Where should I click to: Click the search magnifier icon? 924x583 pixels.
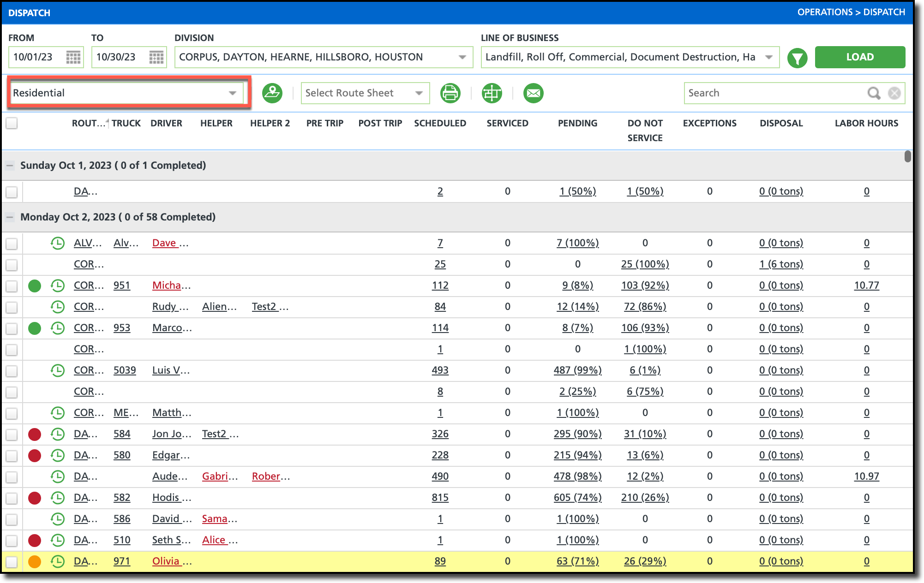pyautogui.click(x=873, y=93)
